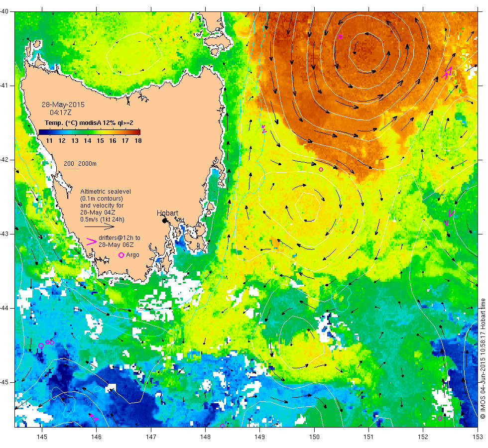Click the drifter track near 152.5°E, 42.7°S

pyautogui.click(x=449, y=217)
